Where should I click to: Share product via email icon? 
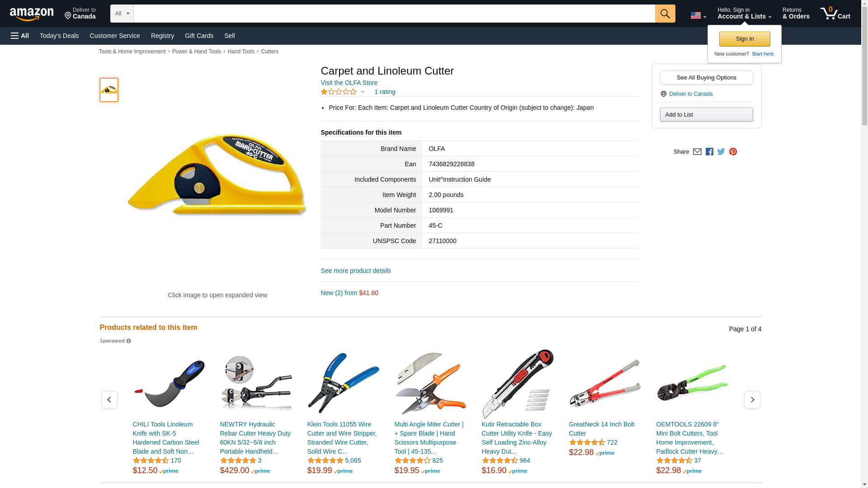tap(697, 152)
